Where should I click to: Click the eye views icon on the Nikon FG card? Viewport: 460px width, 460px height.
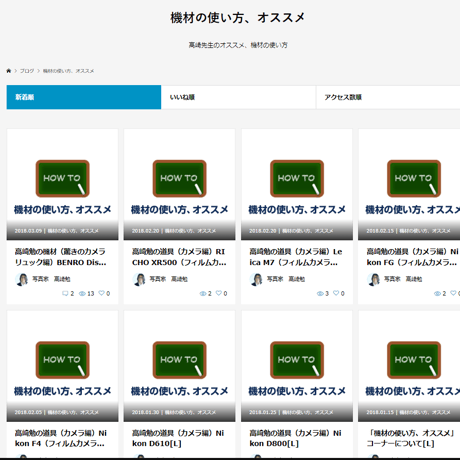437,293
